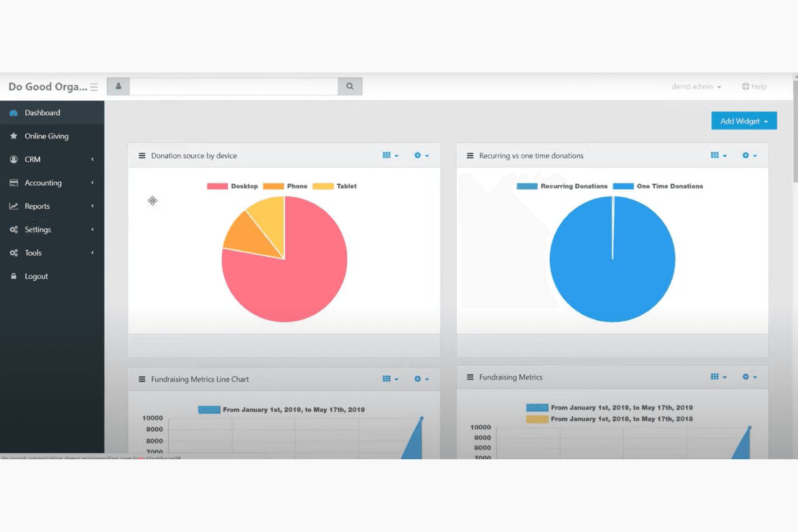Click the hamburger icon beside Do Good Orga...

pyautogui.click(x=94, y=87)
